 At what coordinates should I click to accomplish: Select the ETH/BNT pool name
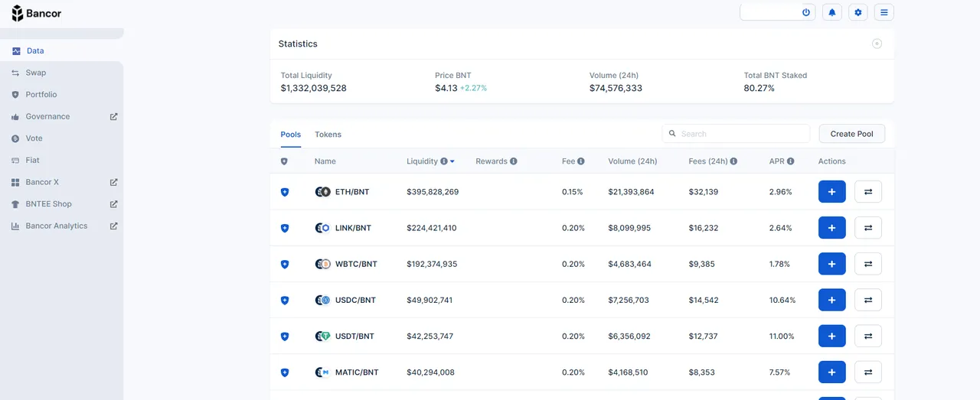(x=352, y=192)
